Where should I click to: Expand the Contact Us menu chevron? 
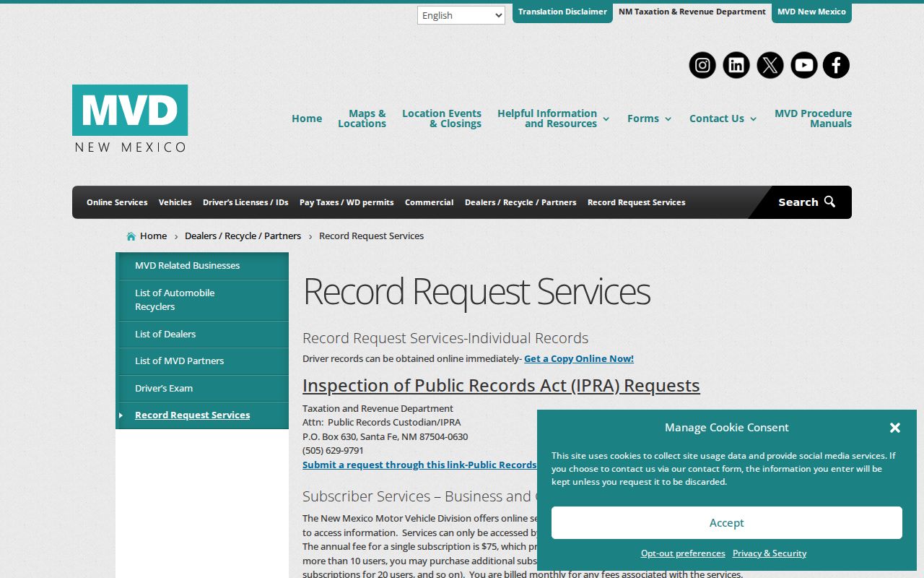(x=753, y=119)
